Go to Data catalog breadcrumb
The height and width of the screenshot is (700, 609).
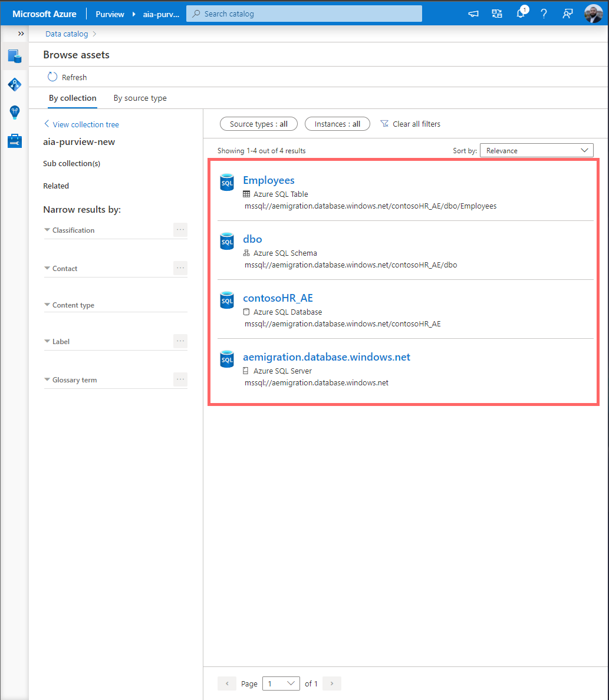tap(67, 34)
